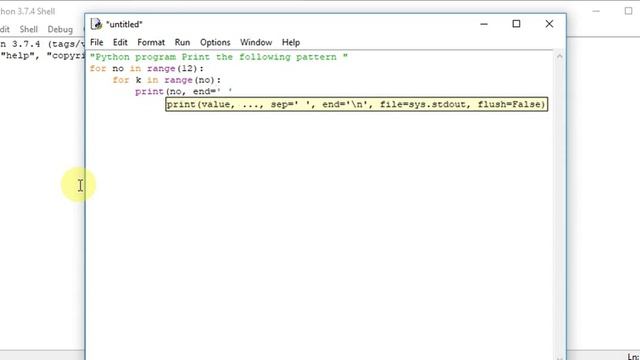Image resolution: width=640 pixels, height=360 pixels.
Task: Open the Options menu
Action: pos(215,42)
